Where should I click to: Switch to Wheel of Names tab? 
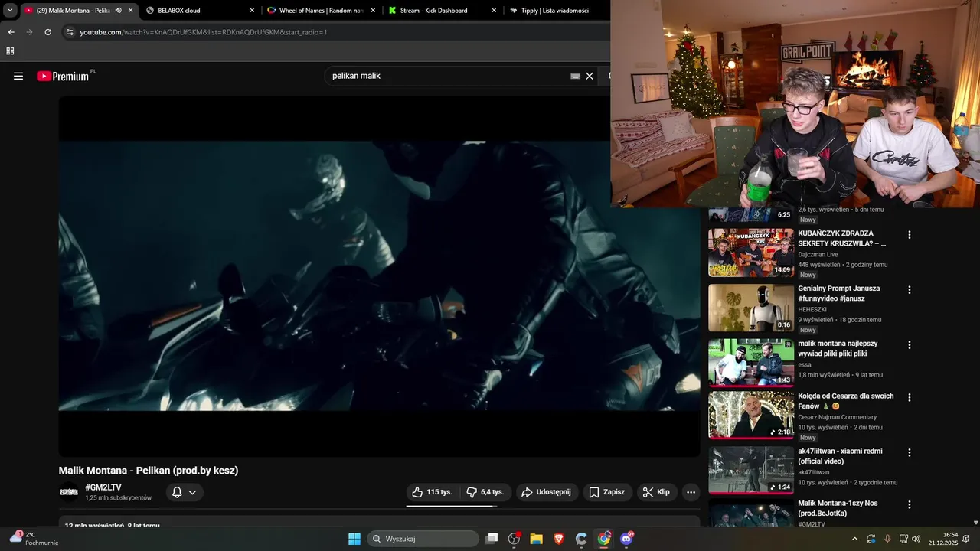tap(322, 11)
